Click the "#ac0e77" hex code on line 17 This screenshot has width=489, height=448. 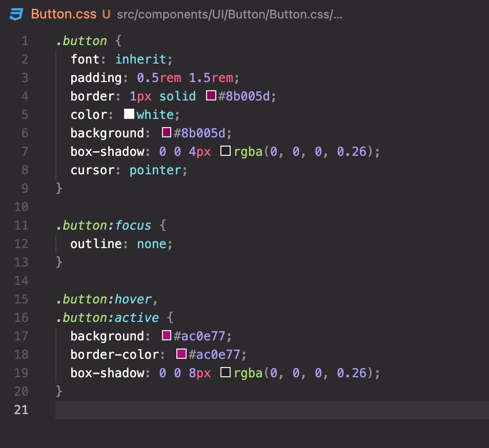199,336
